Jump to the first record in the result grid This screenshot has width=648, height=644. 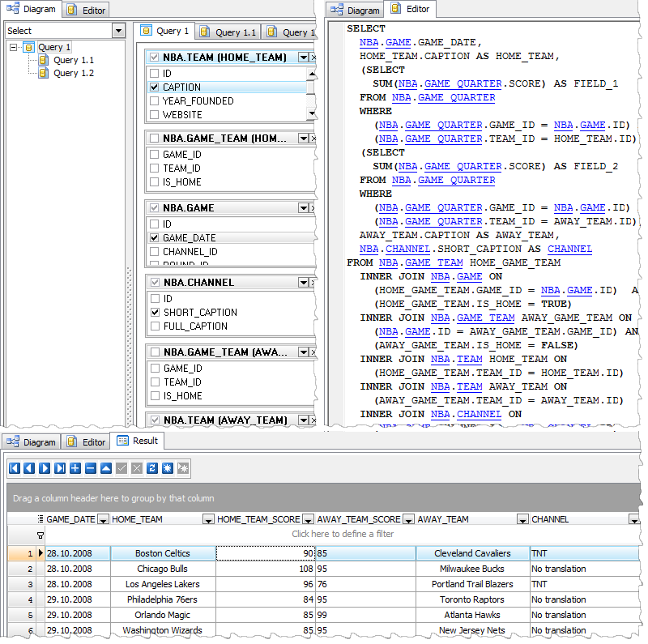(x=14, y=468)
